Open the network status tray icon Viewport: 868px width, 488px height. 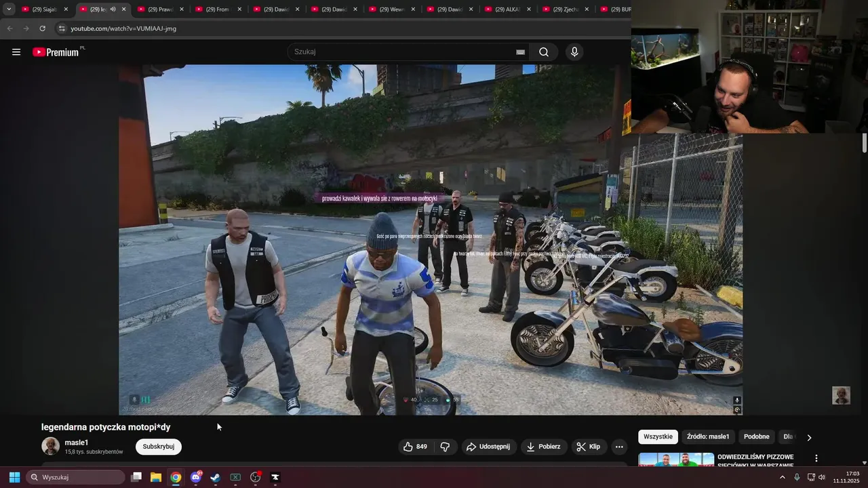pos(811,477)
